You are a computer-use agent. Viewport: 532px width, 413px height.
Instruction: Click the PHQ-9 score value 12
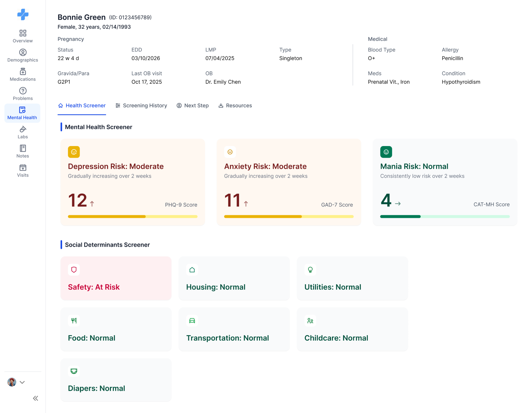pyautogui.click(x=78, y=200)
